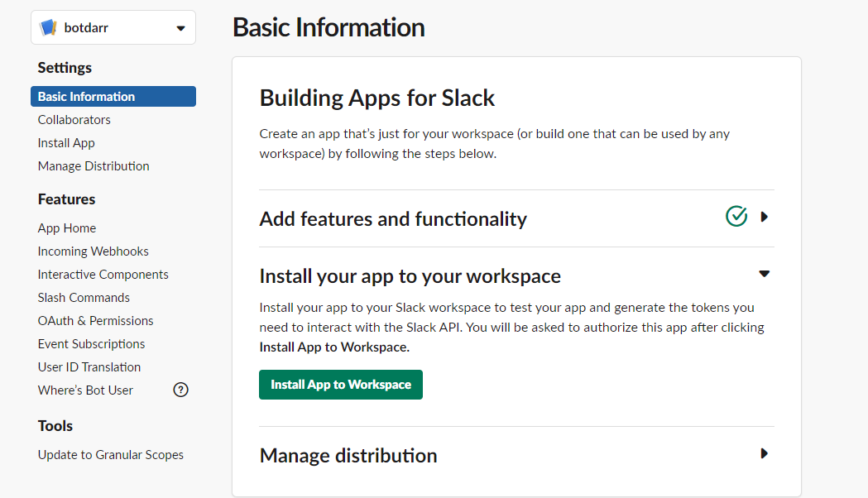Go to Install App in sidebar
The image size is (868, 498).
click(66, 143)
